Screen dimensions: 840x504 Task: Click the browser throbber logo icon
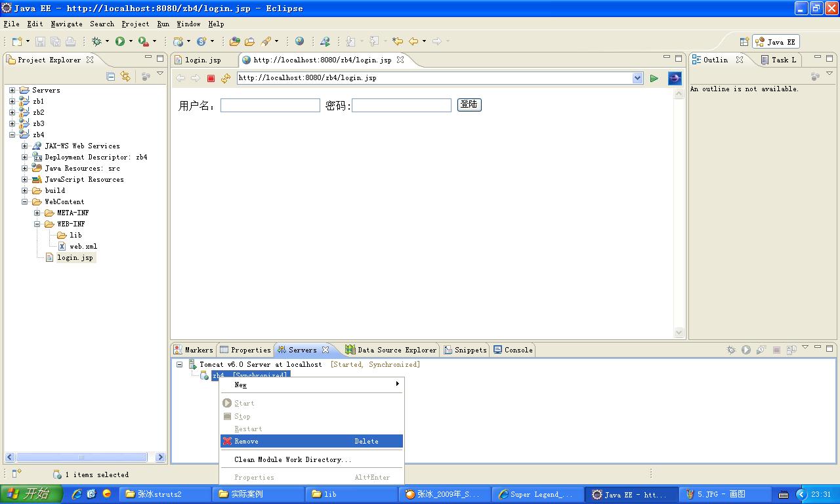pyautogui.click(x=675, y=78)
